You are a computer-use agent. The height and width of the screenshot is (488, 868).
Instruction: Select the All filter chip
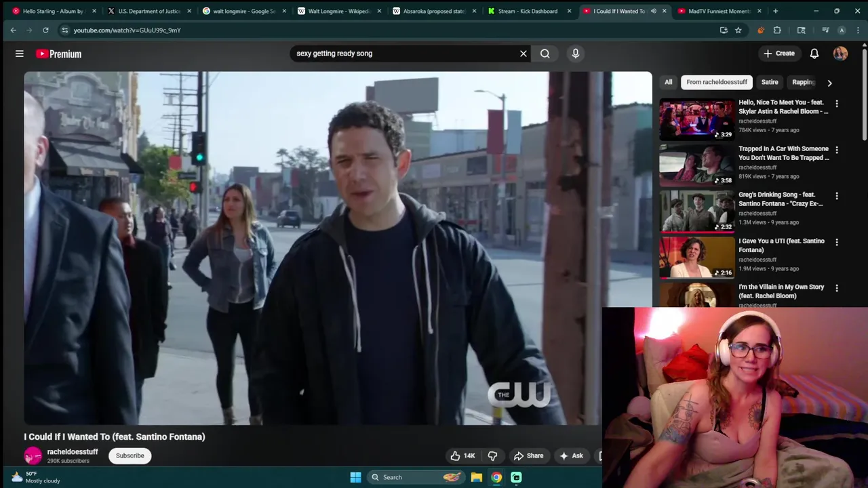(x=668, y=82)
